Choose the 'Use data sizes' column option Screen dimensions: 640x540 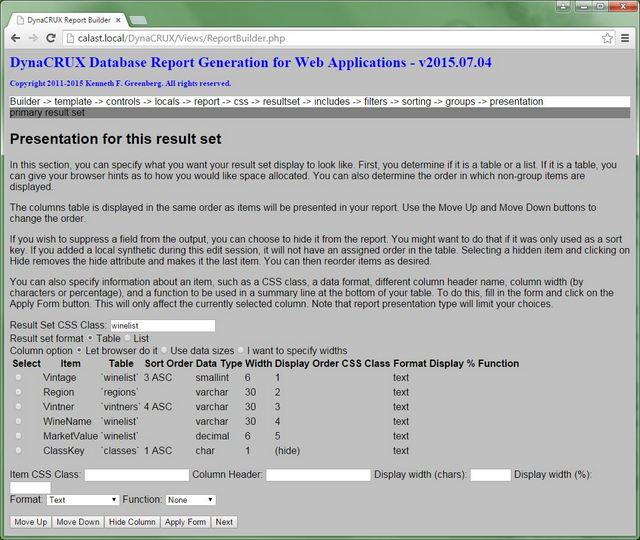tap(164, 350)
